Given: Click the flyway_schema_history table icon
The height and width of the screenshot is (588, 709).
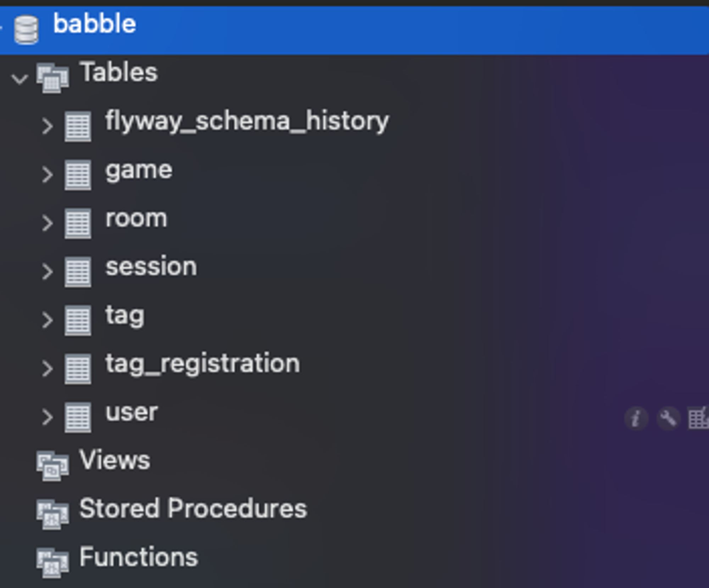Looking at the screenshot, I should click(78, 126).
